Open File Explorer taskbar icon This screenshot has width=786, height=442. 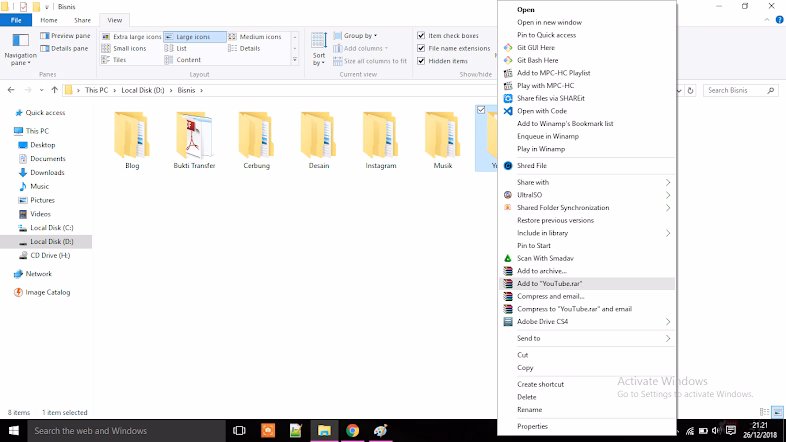click(324, 430)
